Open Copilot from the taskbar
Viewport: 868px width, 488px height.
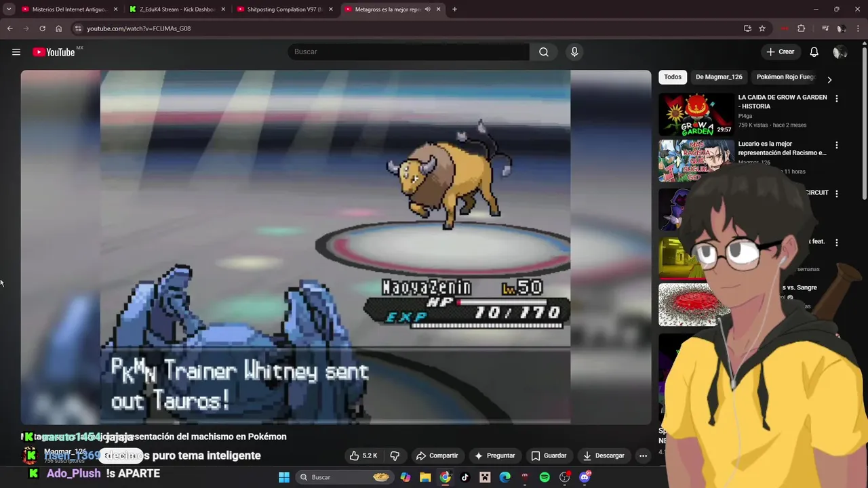[406, 477]
